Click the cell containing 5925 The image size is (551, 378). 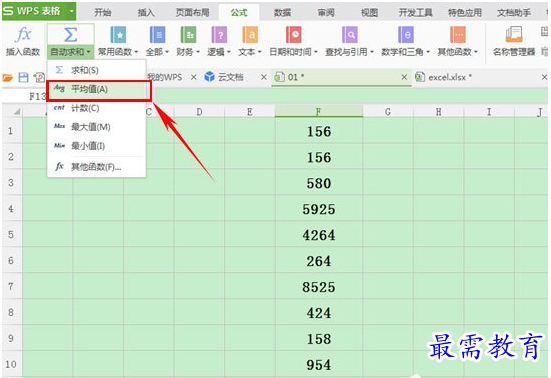[319, 209]
